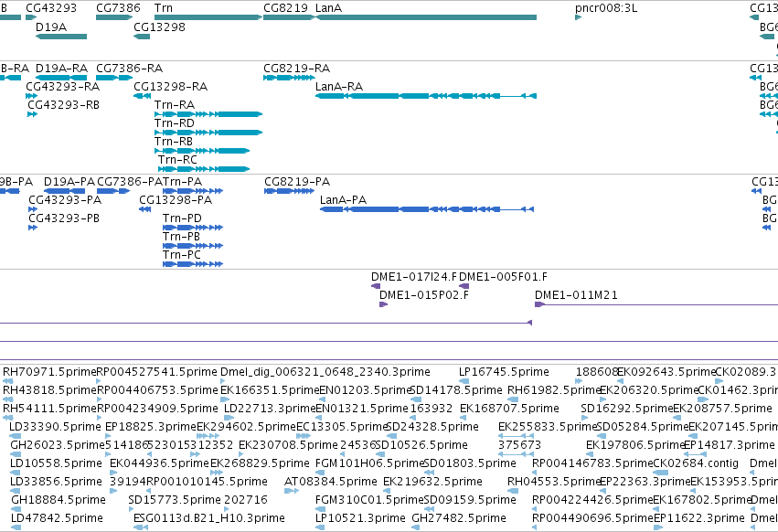Select the Trn-PB protein feature
The height and width of the screenshot is (532, 778).
(x=193, y=246)
